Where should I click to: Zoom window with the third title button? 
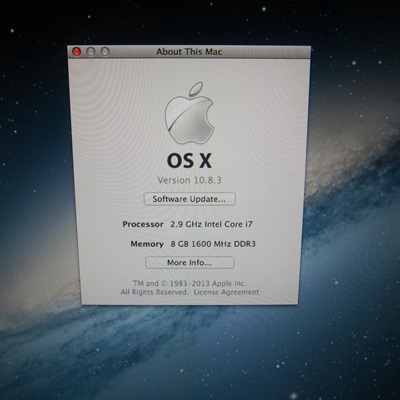[105, 52]
